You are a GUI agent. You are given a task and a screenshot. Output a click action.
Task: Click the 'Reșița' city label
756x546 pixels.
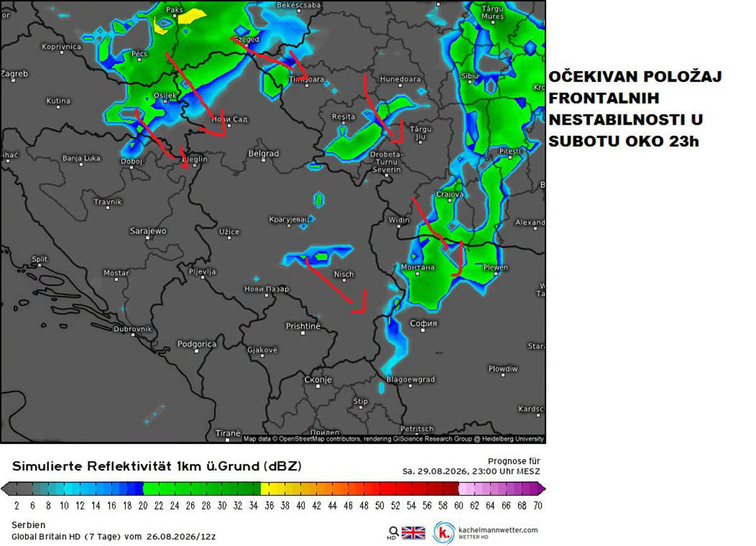[x=343, y=117]
